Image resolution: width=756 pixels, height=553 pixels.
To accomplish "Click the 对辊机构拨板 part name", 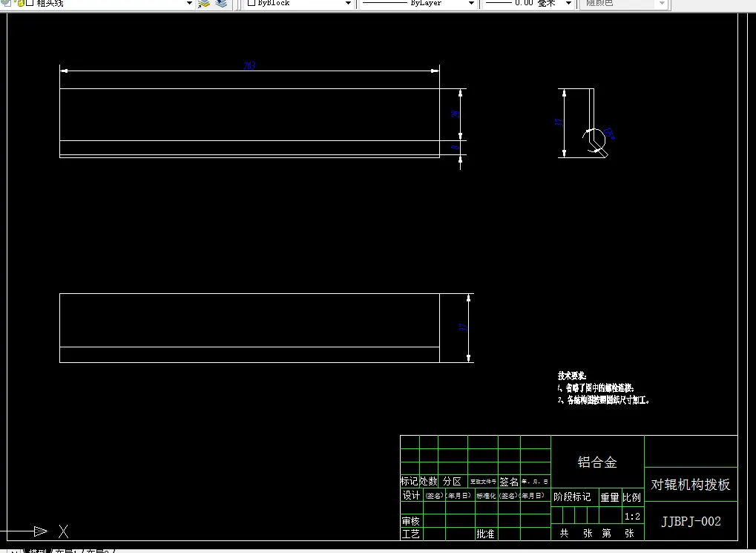I will [691, 485].
